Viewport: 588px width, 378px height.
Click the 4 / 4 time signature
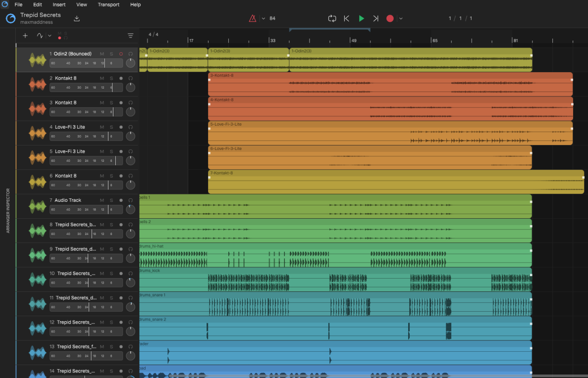[154, 35]
